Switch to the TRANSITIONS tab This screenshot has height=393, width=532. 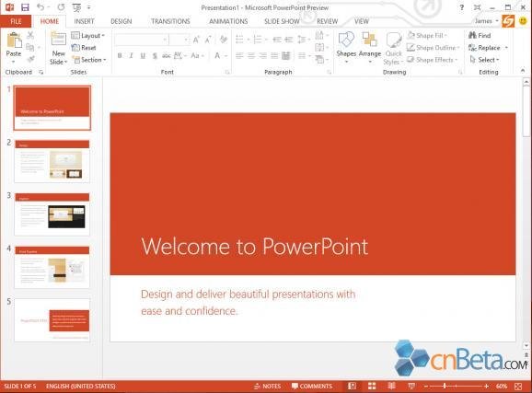click(x=170, y=21)
